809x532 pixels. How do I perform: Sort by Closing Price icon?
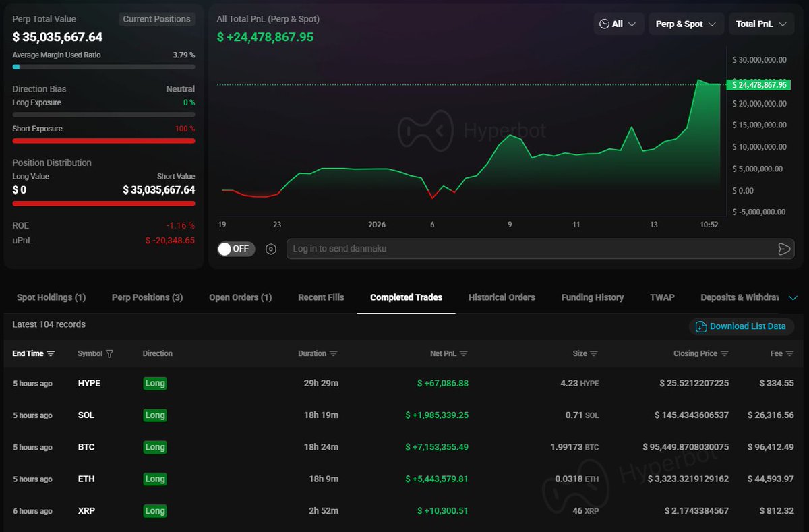pos(725,353)
